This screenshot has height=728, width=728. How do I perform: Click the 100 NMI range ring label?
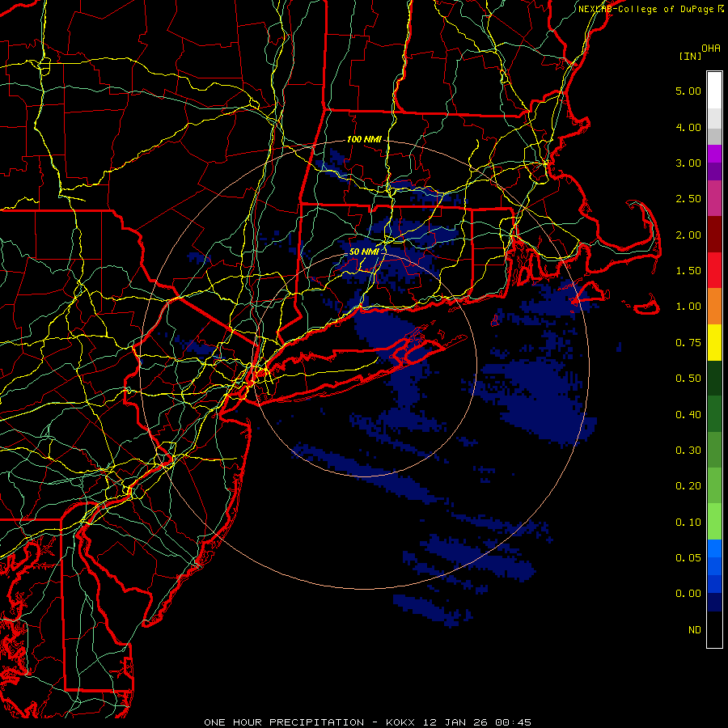point(364,139)
